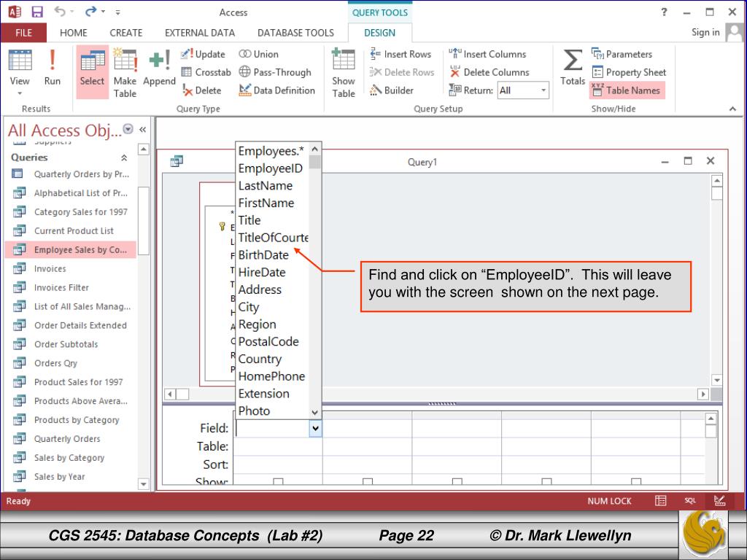Open Customize Quick Access Toolbar dropdown

(x=117, y=12)
